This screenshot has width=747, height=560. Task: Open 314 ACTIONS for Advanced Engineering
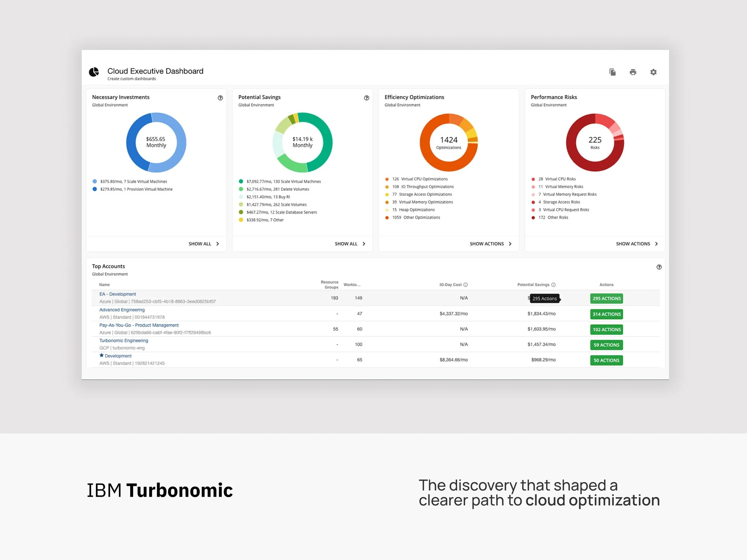(607, 314)
